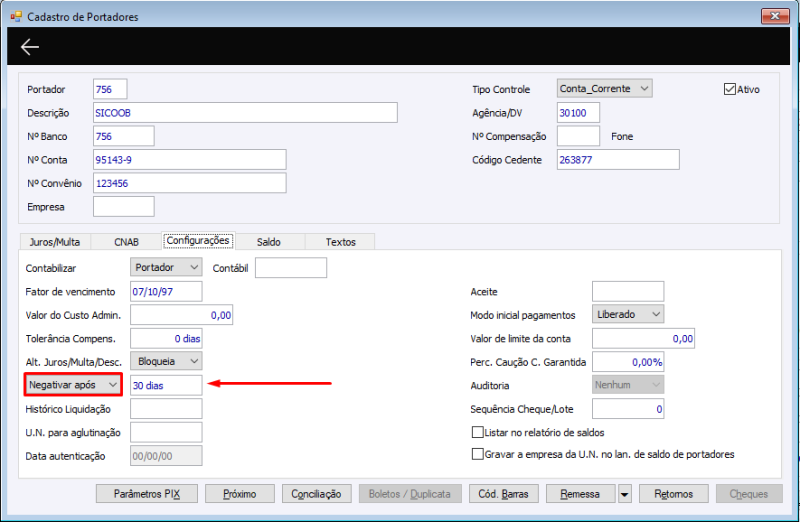Viewport: 800px width, 522px height.
Task: Open the Contabilizar Portador dropdown
Action: tap(166, 267)
